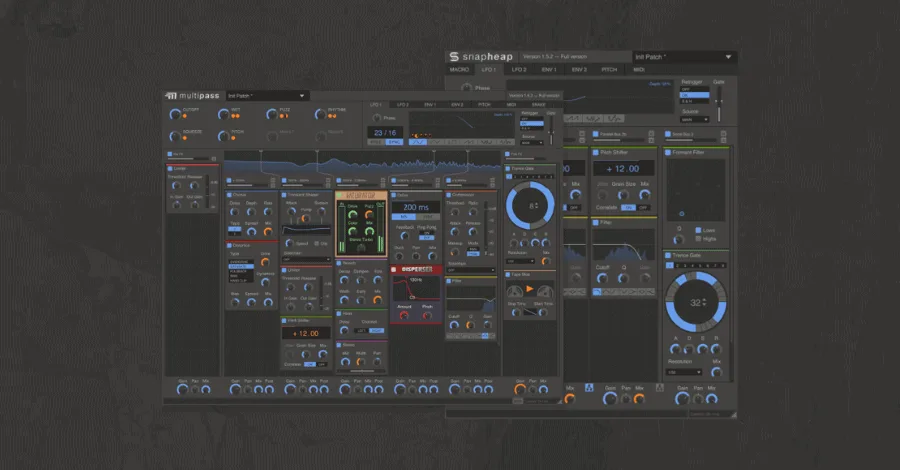Disable the Transient Shaper module
900x470 pixels.
(284, 195)
